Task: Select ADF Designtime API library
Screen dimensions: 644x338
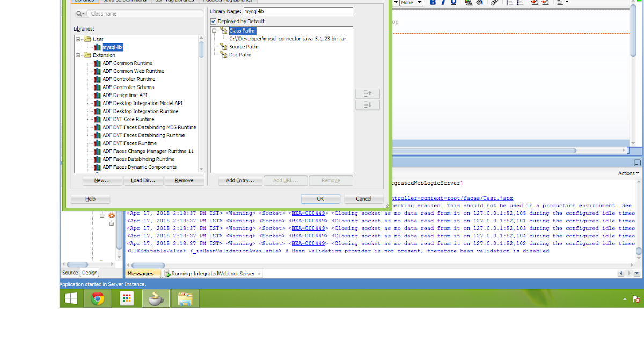Action: (x=125, y=95)
